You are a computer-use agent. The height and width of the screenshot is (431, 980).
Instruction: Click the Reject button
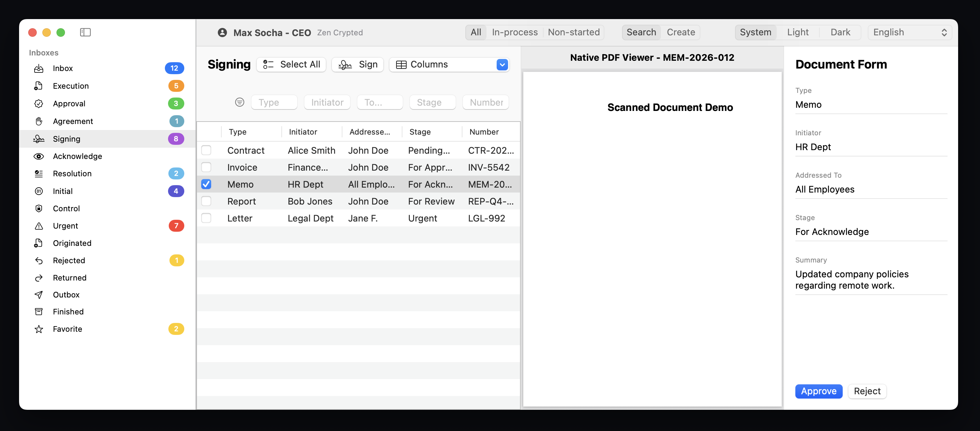867,391
